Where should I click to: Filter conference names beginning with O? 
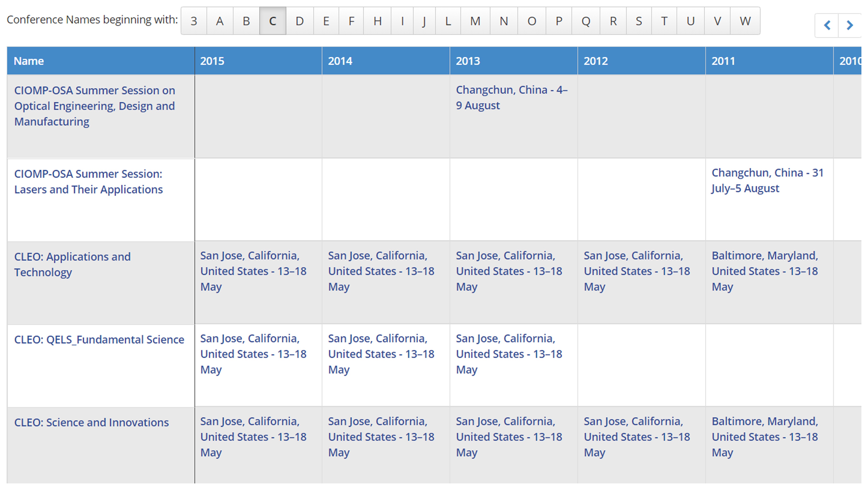tap(532, 21)
